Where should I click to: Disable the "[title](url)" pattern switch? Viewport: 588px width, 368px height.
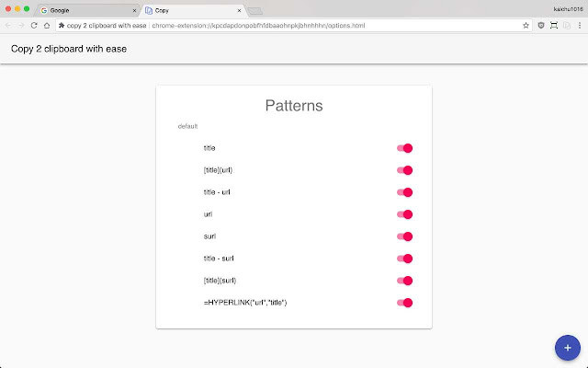(x=404, y=170)
